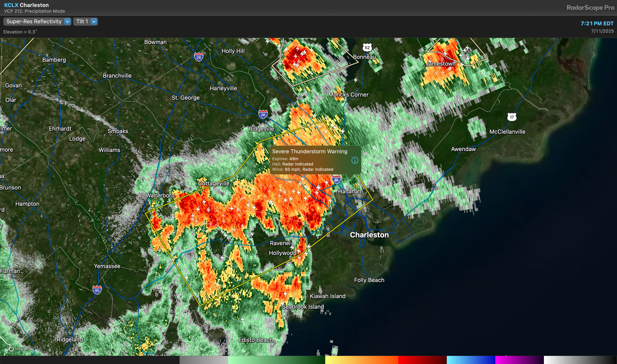Click the Interstate 26 shield near Ridgeville
Image resolution: width=617 pixels, height=364 pixels.
point(263,114)
